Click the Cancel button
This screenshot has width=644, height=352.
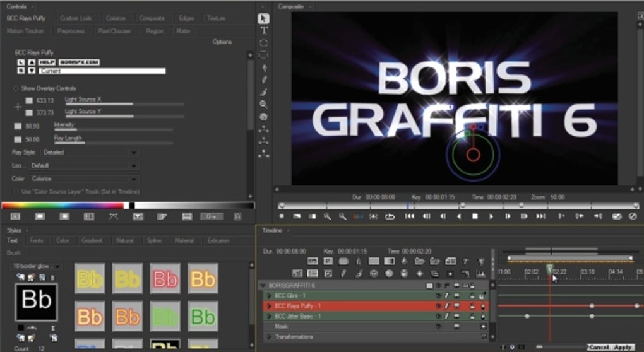599,348
